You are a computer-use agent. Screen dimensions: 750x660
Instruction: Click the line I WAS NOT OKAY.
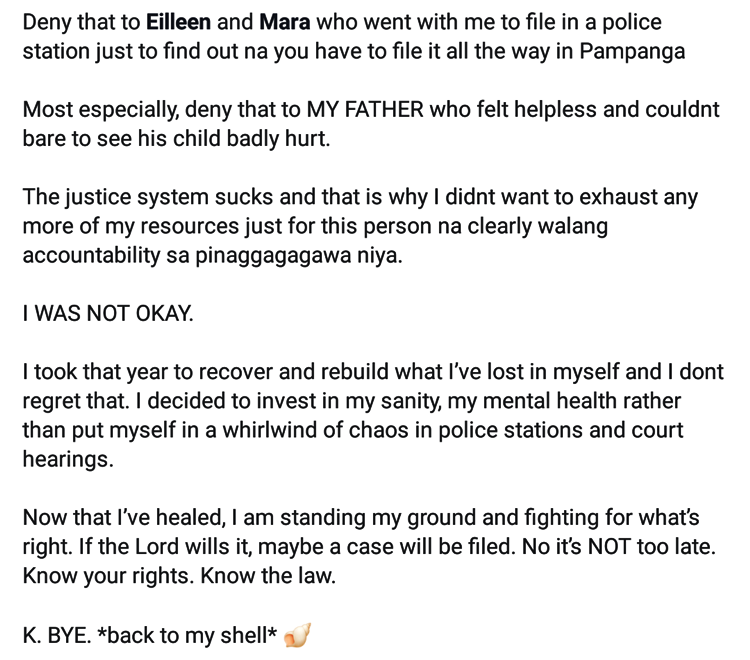point(108,314)
